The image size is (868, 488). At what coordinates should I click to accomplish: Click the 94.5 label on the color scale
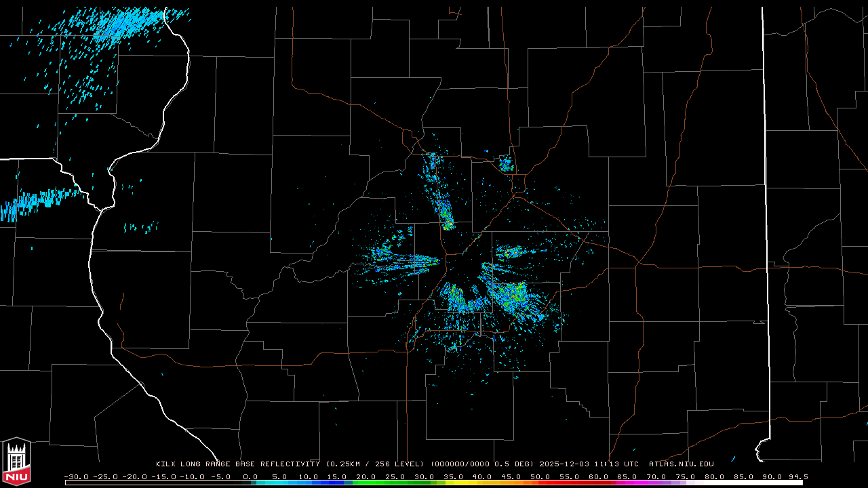[x=797, y=476]
